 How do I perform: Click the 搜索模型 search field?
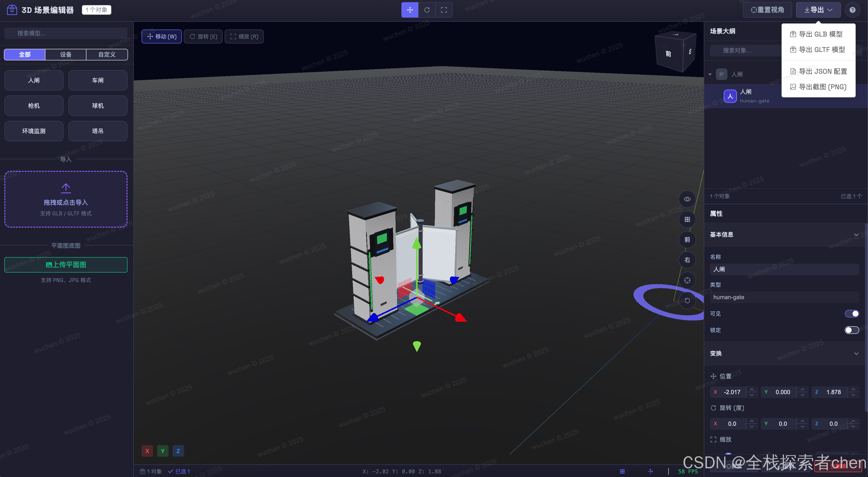pyautogui.click(x=66, y=33)
